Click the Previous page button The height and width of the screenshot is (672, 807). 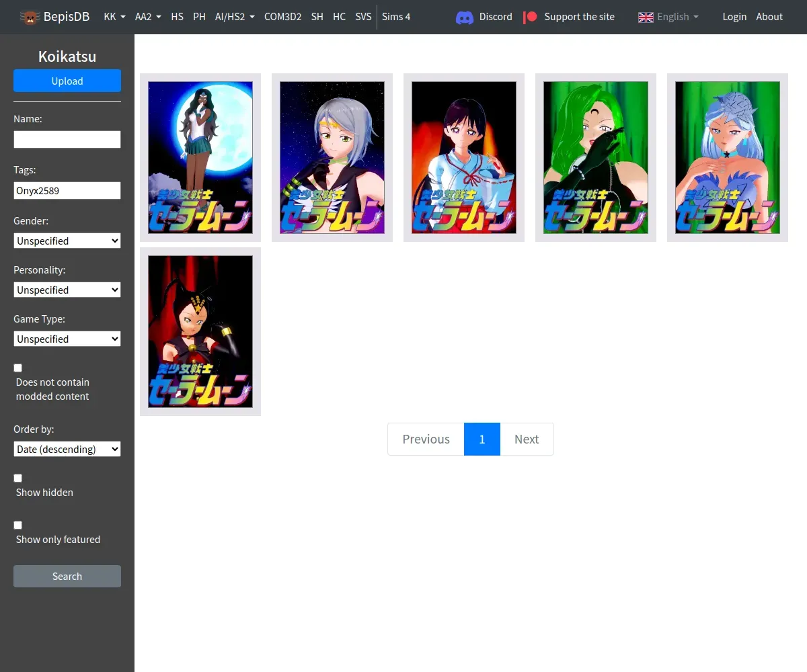426,439
